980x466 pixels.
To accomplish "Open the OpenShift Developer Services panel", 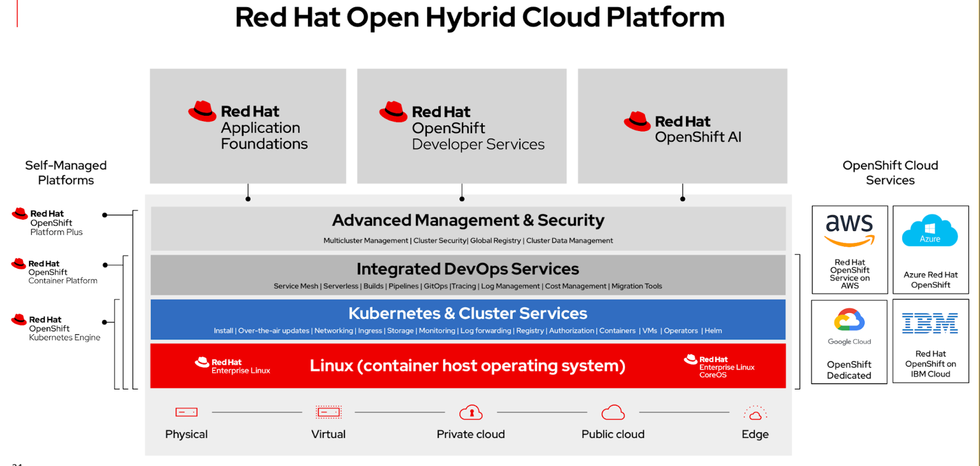I will click(462, 126).
